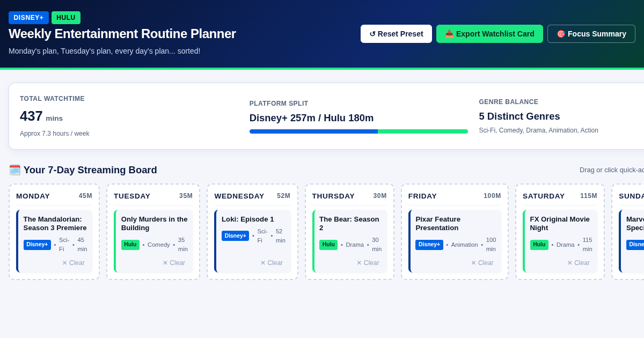Screen dimensions: 644x338
Task: Click Hulu tag on The Bear card
Action: coord(328,245)
